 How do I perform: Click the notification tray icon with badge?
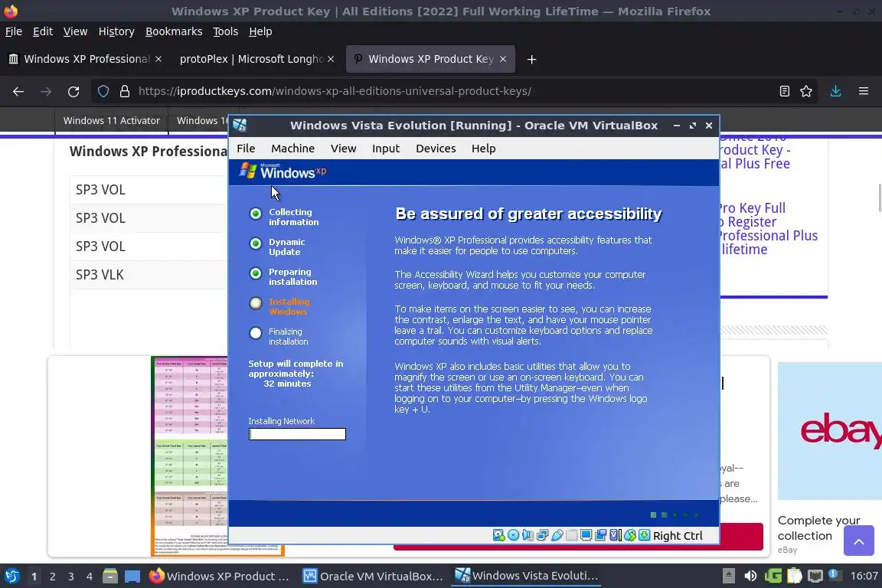pos(835,576)
